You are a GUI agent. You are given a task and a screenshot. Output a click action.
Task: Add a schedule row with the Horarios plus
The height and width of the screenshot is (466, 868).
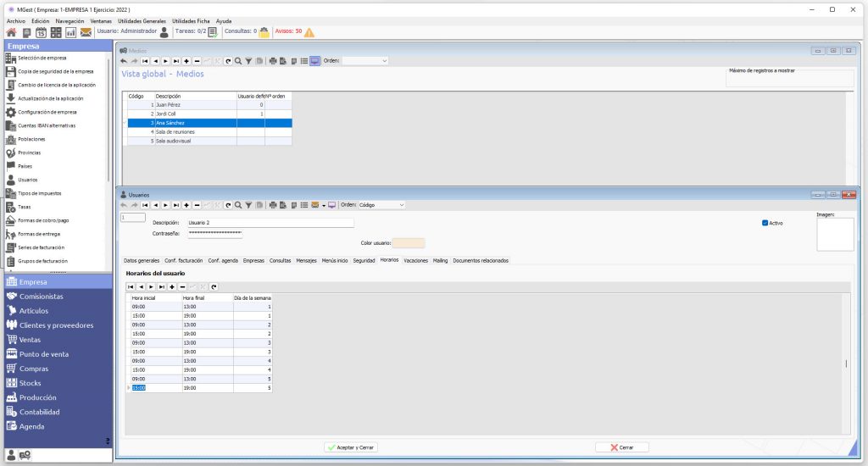pos(172,287)
